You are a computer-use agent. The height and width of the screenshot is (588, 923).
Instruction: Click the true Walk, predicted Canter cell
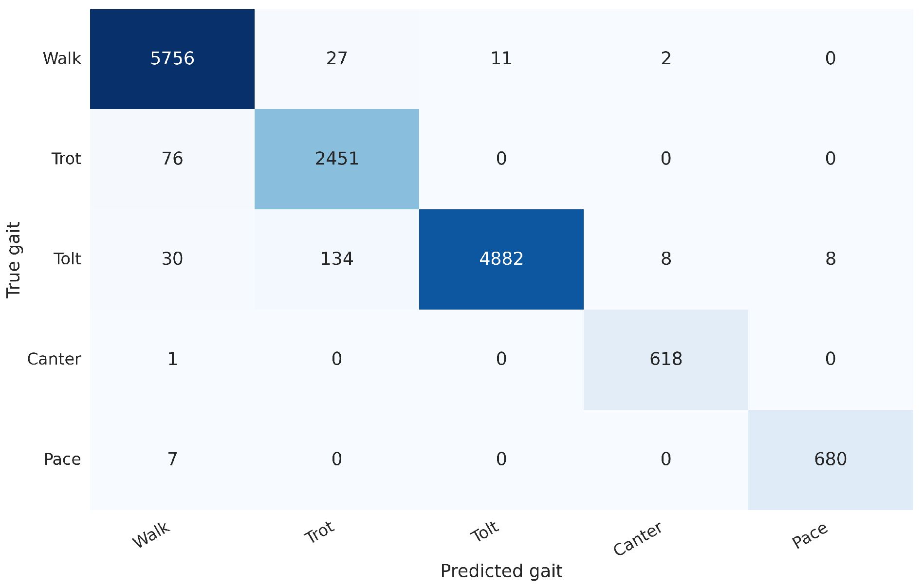pos(666,59)
